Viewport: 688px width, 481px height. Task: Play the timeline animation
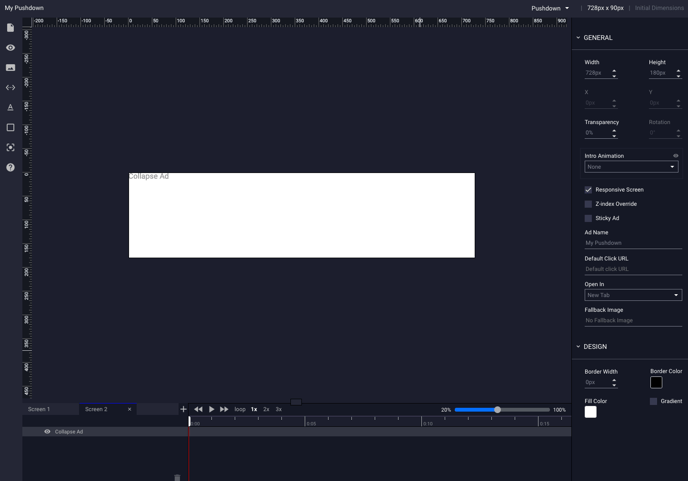click(211, 409)
